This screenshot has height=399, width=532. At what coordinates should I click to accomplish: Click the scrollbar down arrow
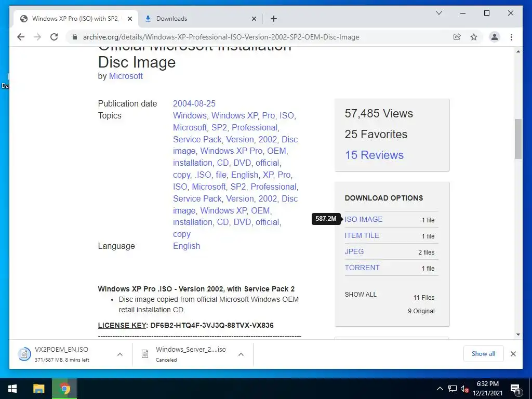coord(518,335)
